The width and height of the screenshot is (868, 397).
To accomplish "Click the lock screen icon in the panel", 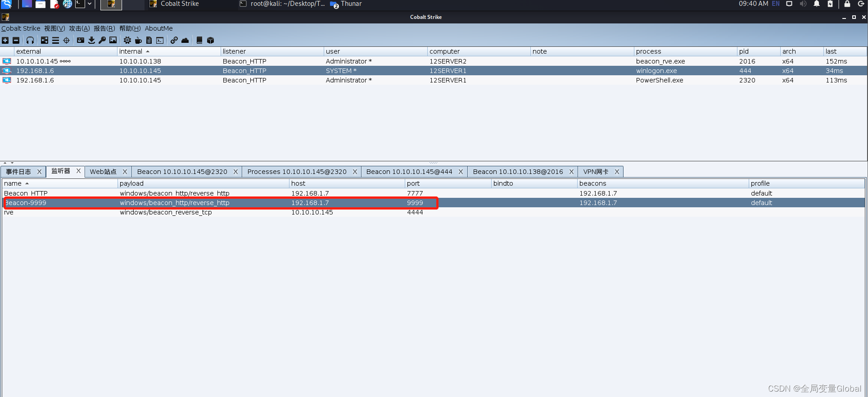I will pyautogui.click(x=847, y=4).
